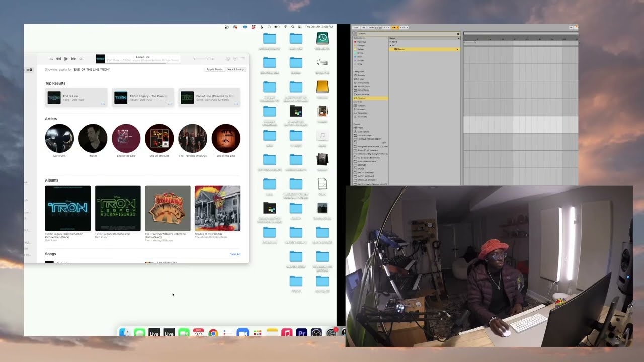Open more options for TRON: Legacy album card
Viewport: 644px width, 362px height.
(170, 104)
